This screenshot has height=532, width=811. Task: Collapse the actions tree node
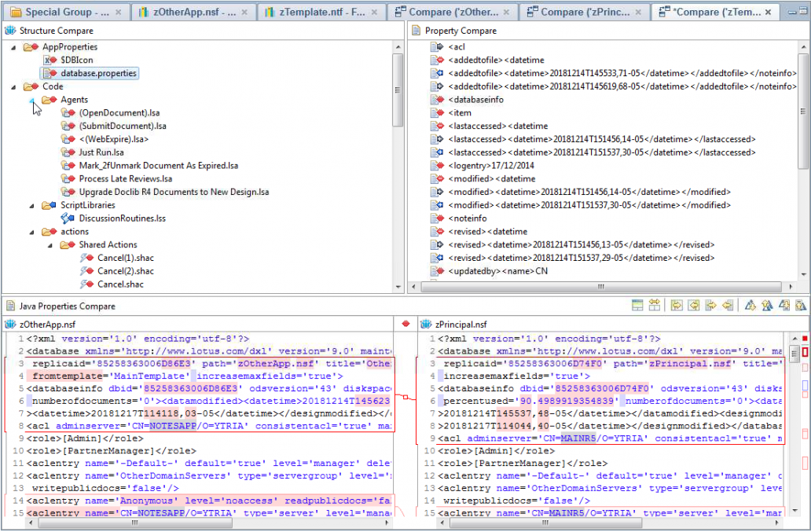[x=32, y=232]
